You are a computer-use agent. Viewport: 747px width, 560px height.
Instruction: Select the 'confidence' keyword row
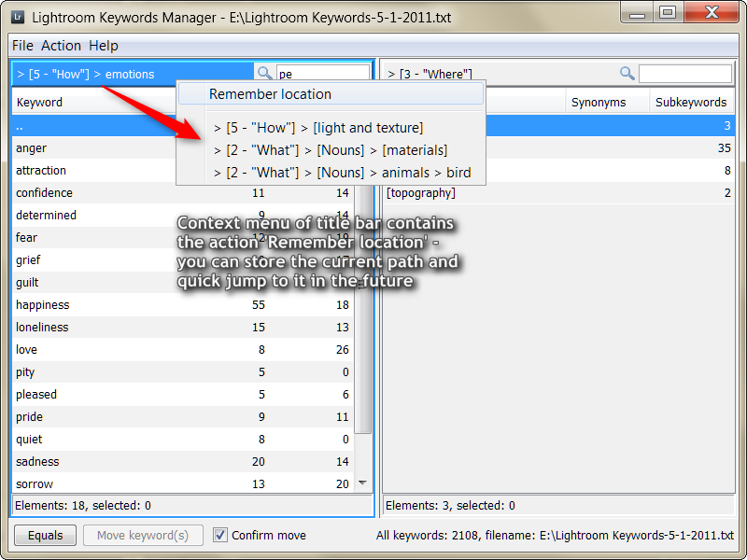click(x=183, y=193)
